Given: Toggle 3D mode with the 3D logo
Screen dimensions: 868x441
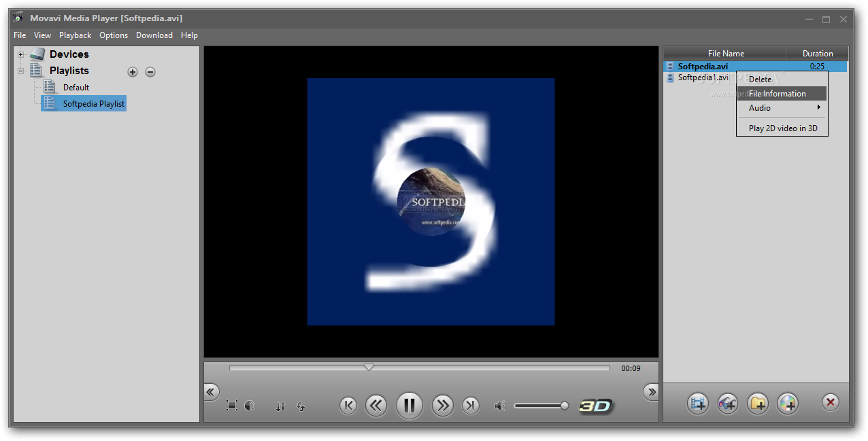Looking at the screenshot, I should click(x=595, y=406).
